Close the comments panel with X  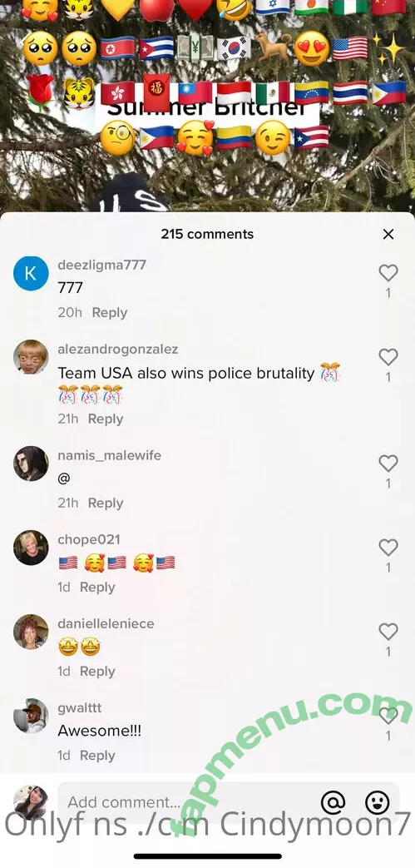click(388, 234)
